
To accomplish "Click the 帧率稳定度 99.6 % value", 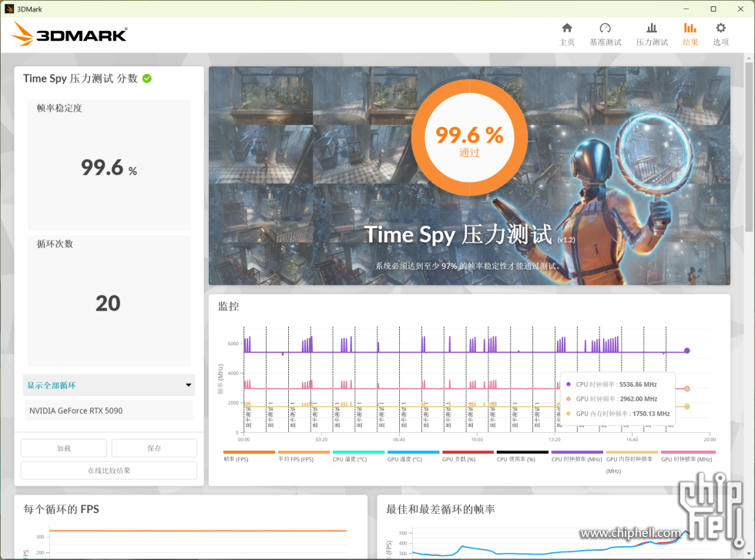I will click(109, 168).
